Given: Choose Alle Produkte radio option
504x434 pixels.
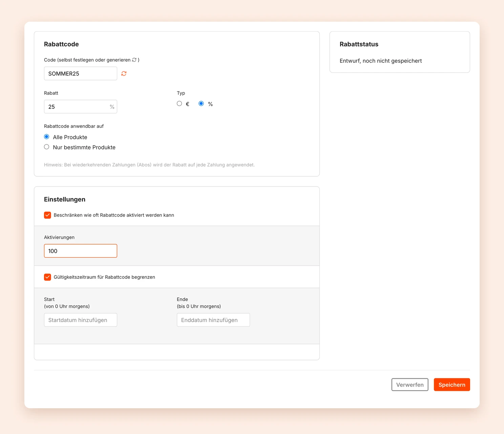Looking at the screenshot, I should (47, 137).
